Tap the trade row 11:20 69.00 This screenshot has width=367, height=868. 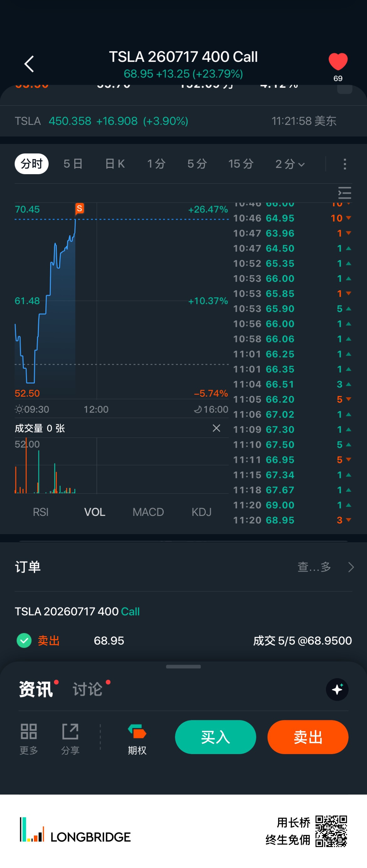(x=292, y=505)
